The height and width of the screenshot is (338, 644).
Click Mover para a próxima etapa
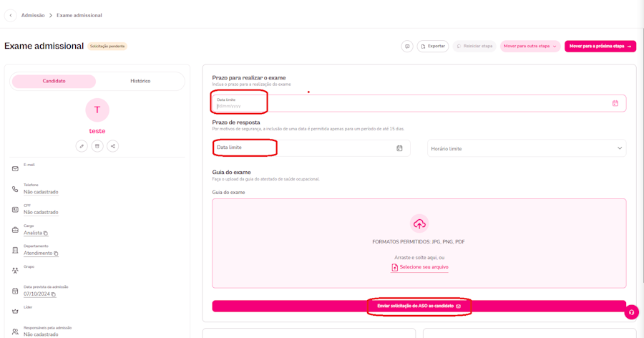coord(600,47)
